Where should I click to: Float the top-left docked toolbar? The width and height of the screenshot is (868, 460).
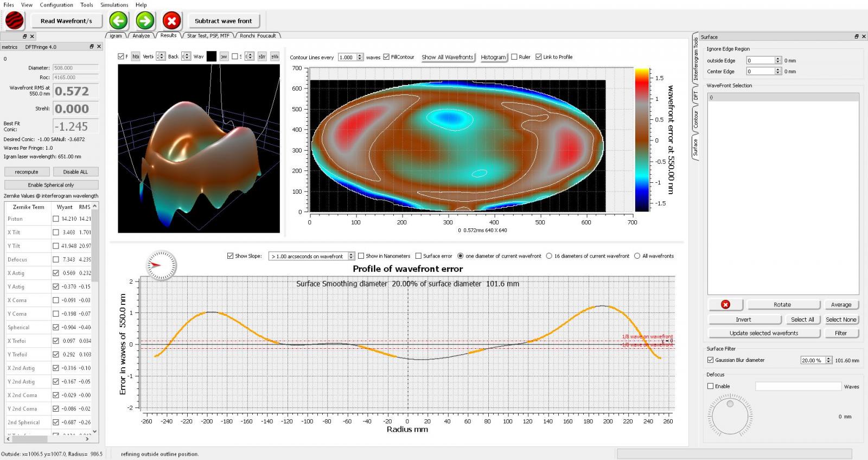[25, 36]
